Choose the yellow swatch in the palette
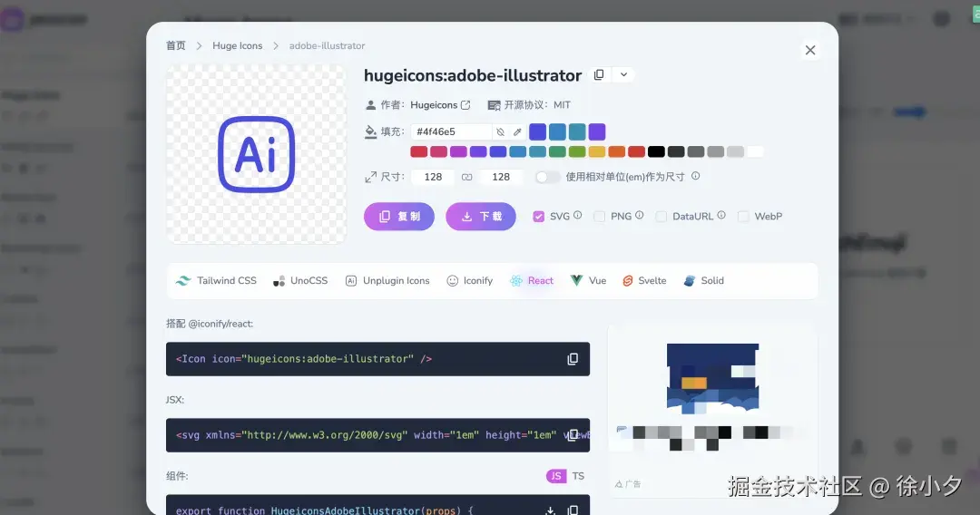 tap(597, 151)
